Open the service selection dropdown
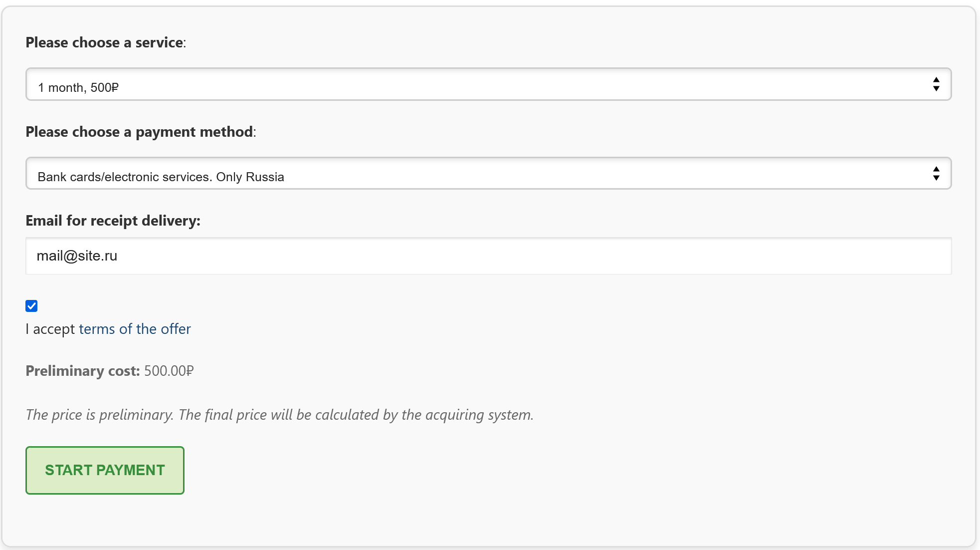This screenshot has width=980, height=550. coord(488,84)
